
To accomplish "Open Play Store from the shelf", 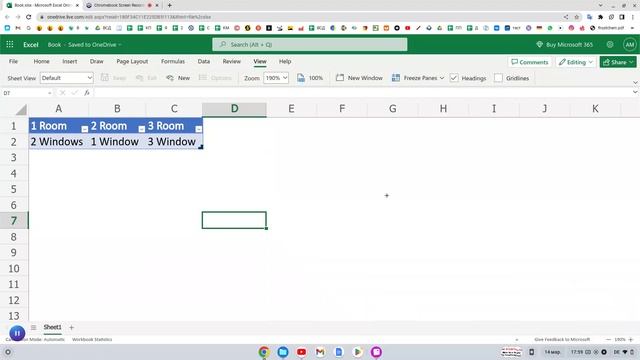I will pos(358,351).
